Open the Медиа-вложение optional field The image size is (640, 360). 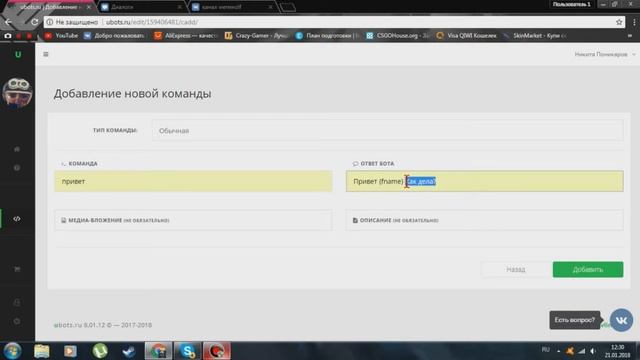(193, 220)
